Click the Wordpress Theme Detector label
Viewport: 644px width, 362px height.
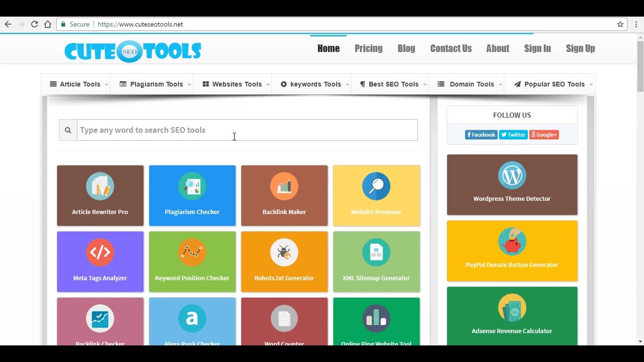pyautogui.click(x=512, y=199)
